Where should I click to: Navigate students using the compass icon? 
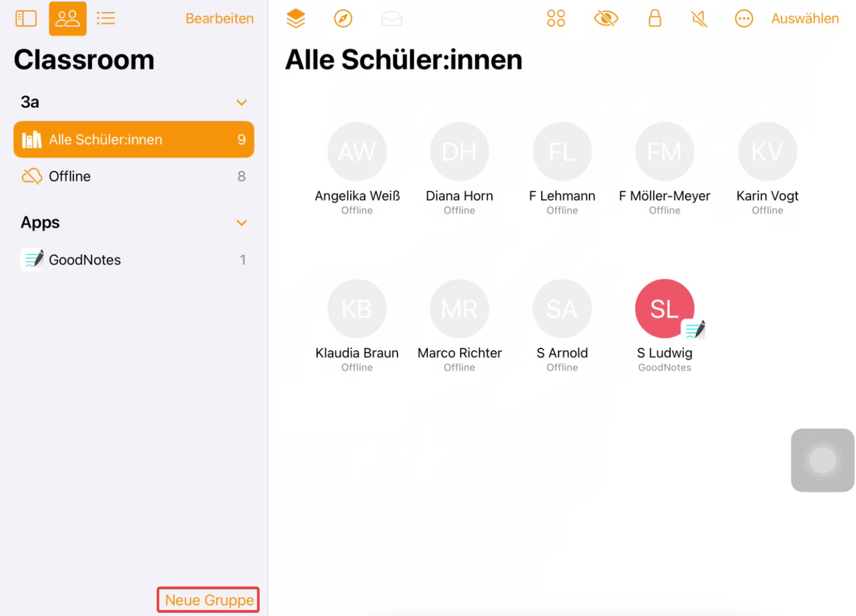tap(343, 18)
